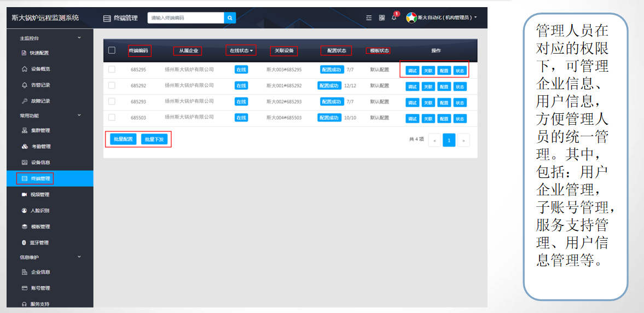This screenshot has width=644, height=313.
Task: Click the QR code grid icon
Action: click(x=382, y=18)
